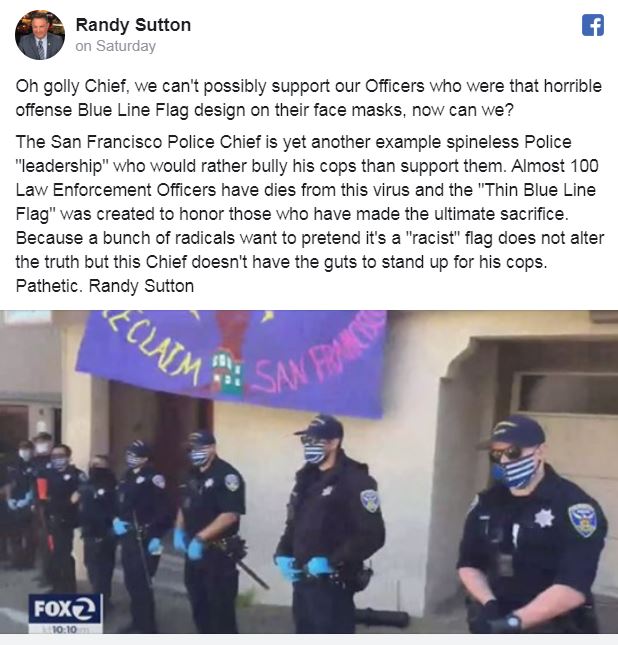The height and width of the screenshot is (645, 618).
Task: Click the 'Pathetic. Randy Sutton' closing line
Action: [x=105, y=286]
